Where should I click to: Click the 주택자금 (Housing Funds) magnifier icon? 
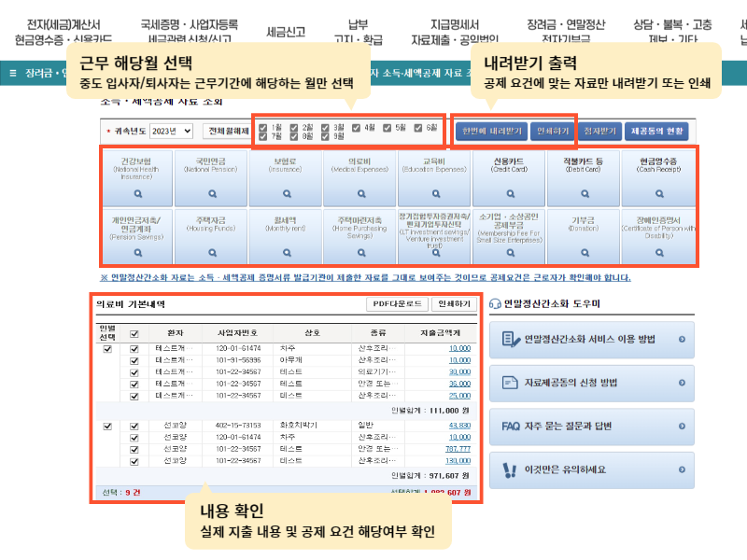tap(212, 252)
